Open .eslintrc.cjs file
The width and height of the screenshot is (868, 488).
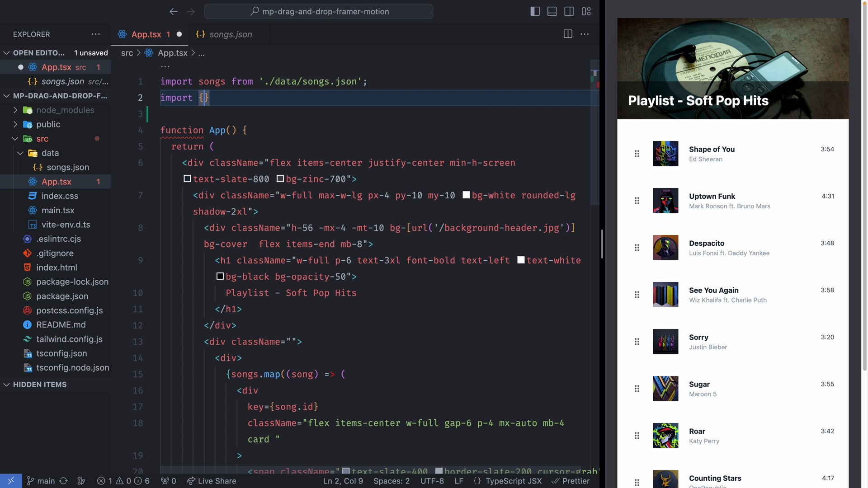(55, 239)
